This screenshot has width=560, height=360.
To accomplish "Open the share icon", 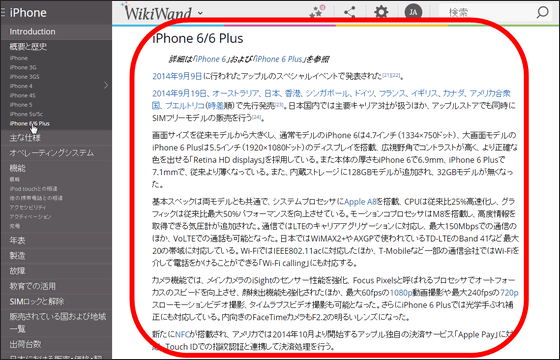I will click(x=349, y=12).
